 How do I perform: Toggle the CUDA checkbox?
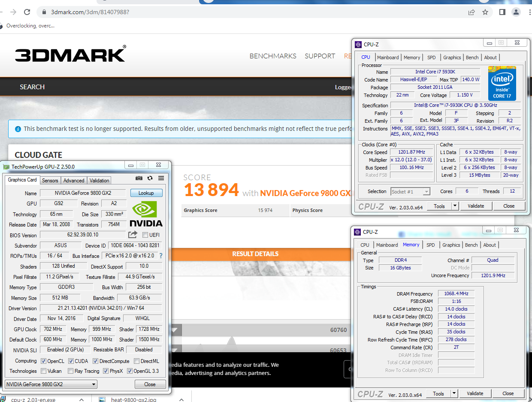point(71,361)
